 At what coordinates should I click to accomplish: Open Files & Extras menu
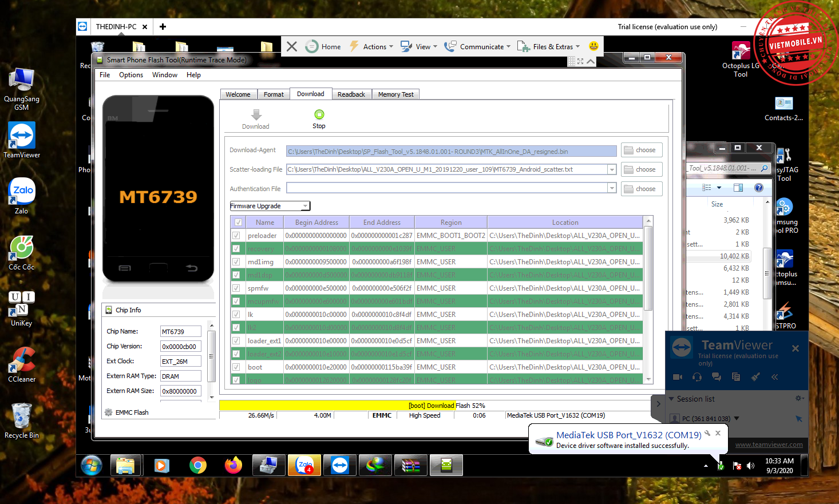click(x=548, y=46)
